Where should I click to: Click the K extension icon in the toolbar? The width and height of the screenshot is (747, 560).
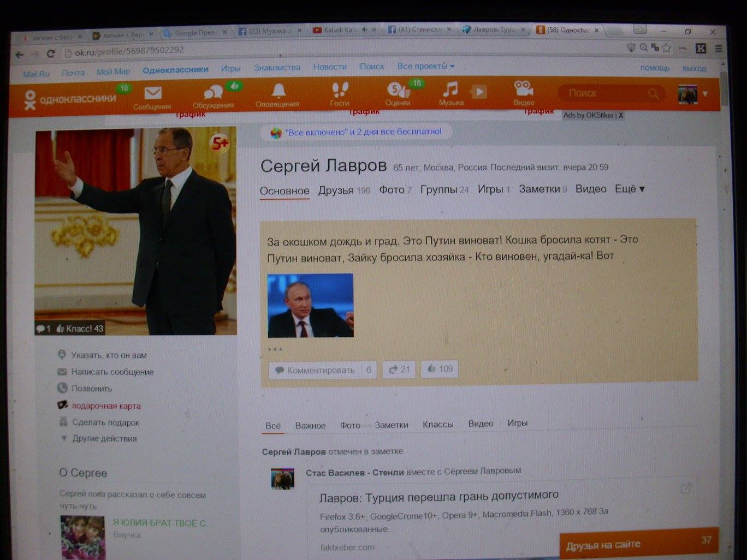[701, 48]
